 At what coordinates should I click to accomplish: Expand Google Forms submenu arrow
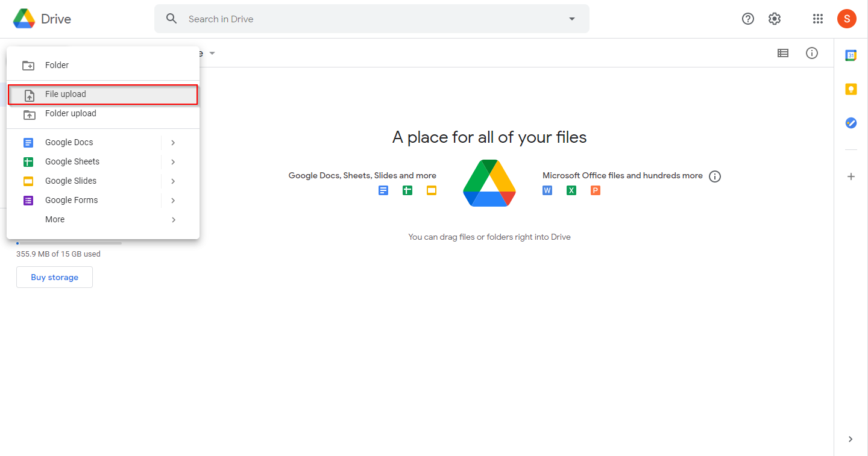click(173, 201)
